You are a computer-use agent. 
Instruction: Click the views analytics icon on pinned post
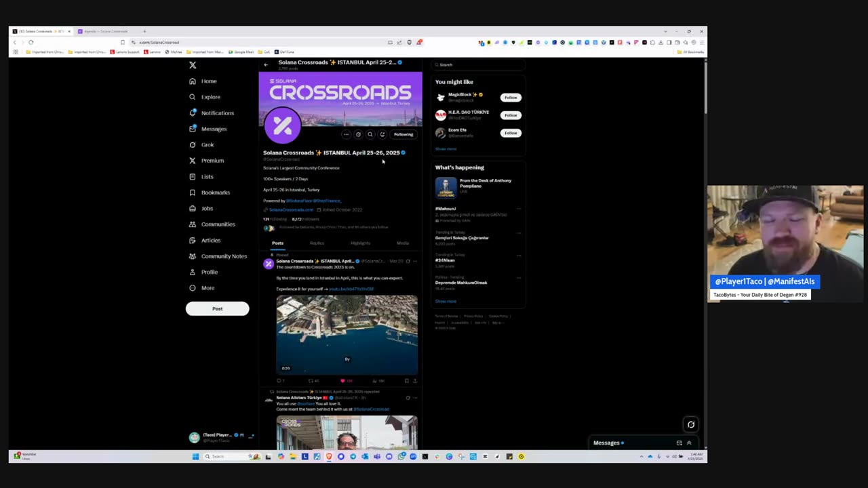pyautogui.click(x=374, y=381)
